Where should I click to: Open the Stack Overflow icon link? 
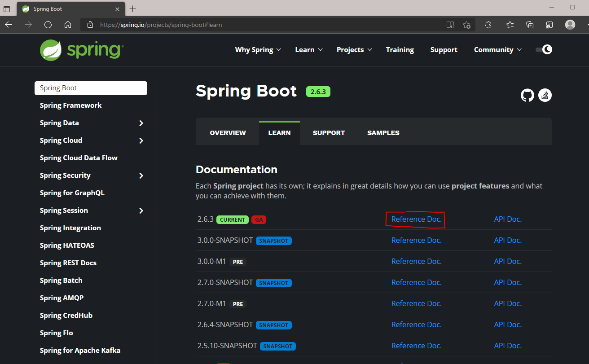545,95
